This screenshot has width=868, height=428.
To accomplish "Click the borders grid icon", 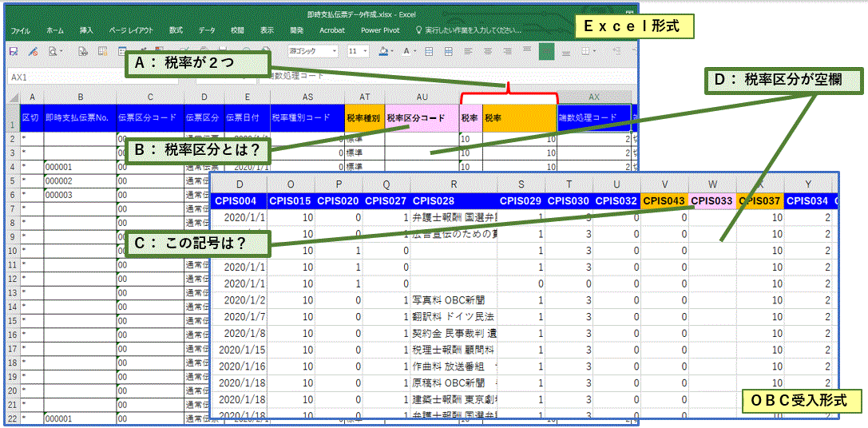I will tap(430, 51).
